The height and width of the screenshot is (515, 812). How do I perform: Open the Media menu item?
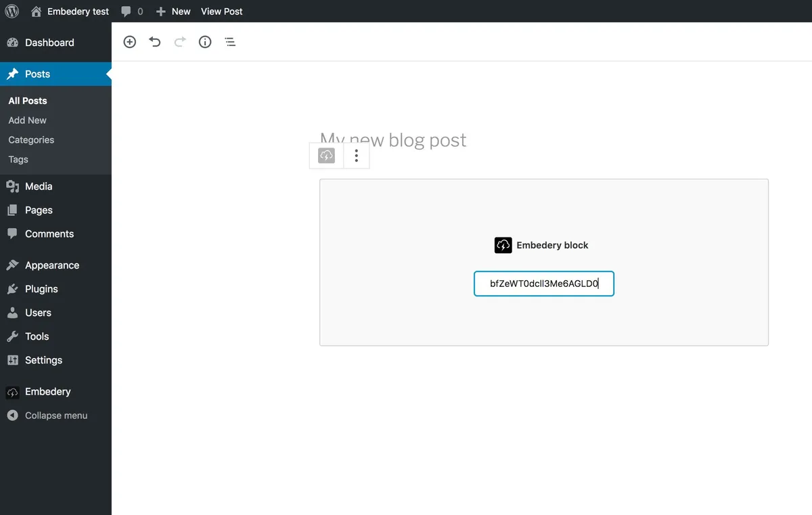coord(55,186)
